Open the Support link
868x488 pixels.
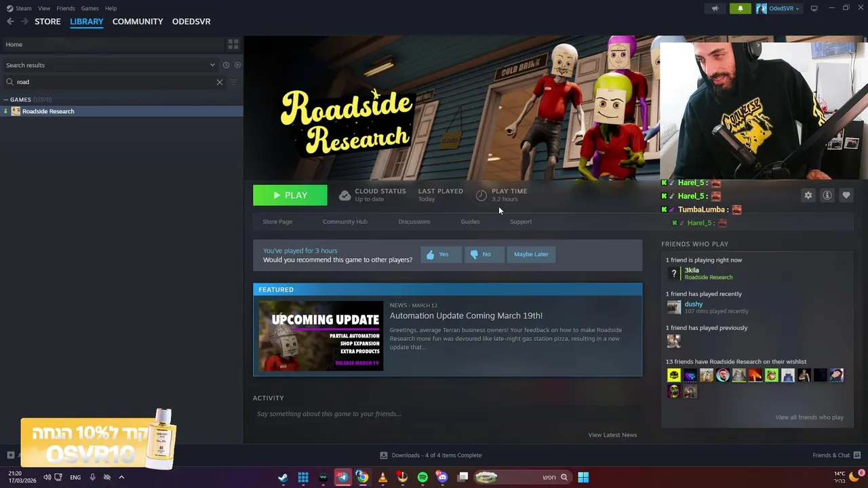click(x=521, y=222)
